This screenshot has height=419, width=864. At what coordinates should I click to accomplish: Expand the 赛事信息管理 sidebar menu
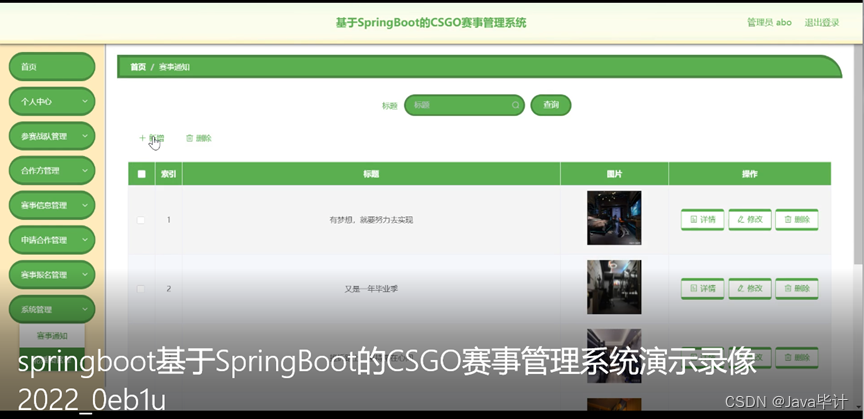pyautogui.click(x=52, y=206)
